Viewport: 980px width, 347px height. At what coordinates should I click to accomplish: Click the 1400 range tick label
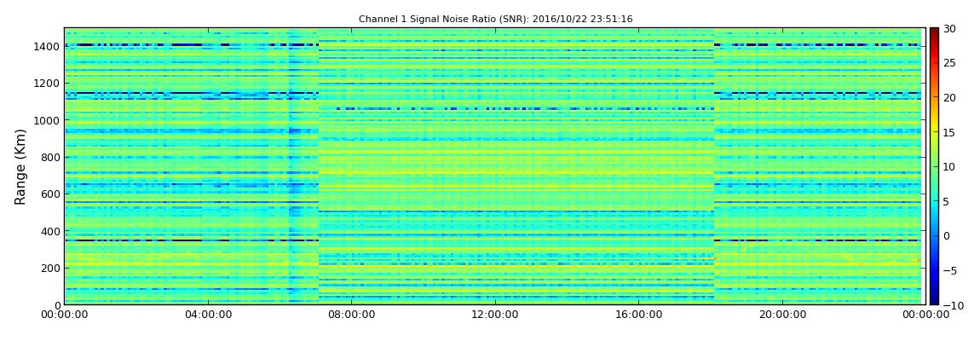[x=48, y=46]
